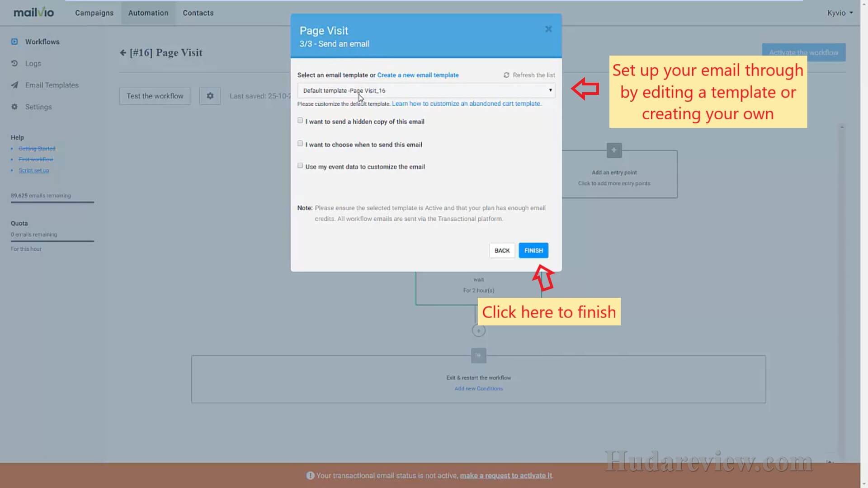
Task: Click the workflow settings gear icon
Action: (210, 96)
